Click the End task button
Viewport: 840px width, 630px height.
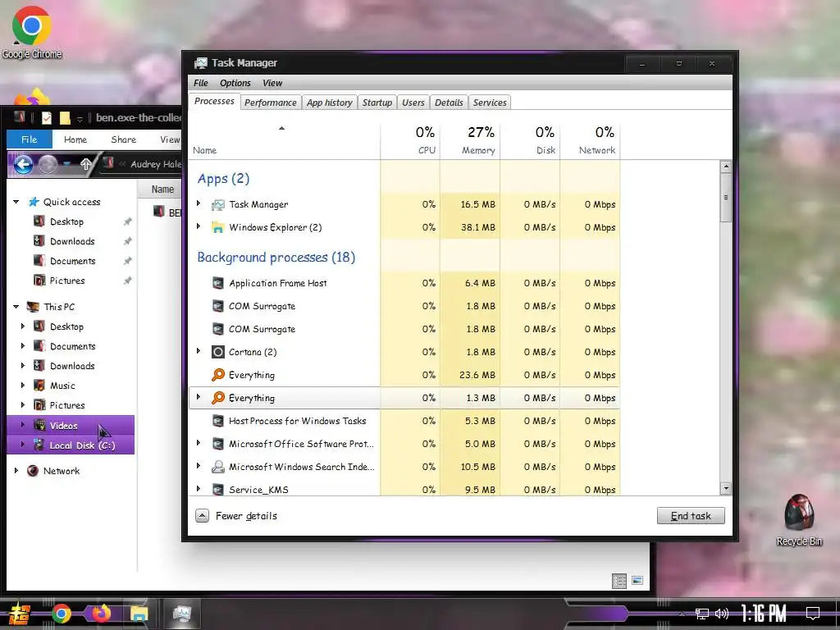tap(691, 516)
